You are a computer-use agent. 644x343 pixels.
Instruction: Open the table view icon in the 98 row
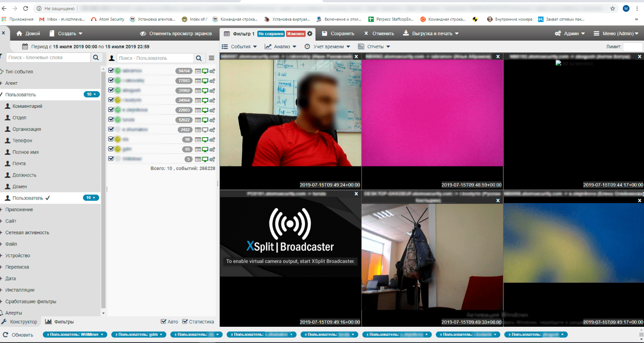tap(198, 139)
